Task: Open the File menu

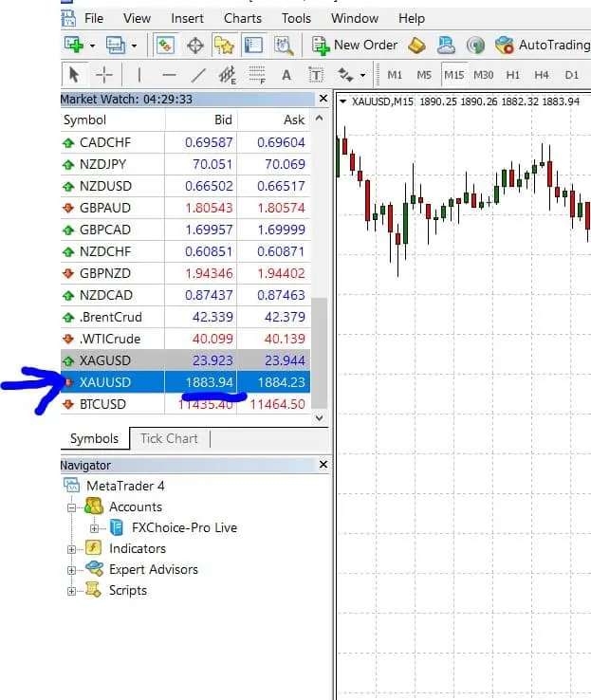Action: coord(94,18)
